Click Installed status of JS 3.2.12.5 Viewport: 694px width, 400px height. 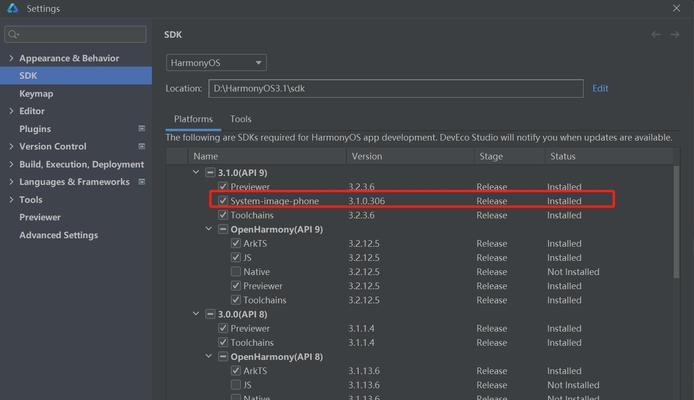(564, 258)
